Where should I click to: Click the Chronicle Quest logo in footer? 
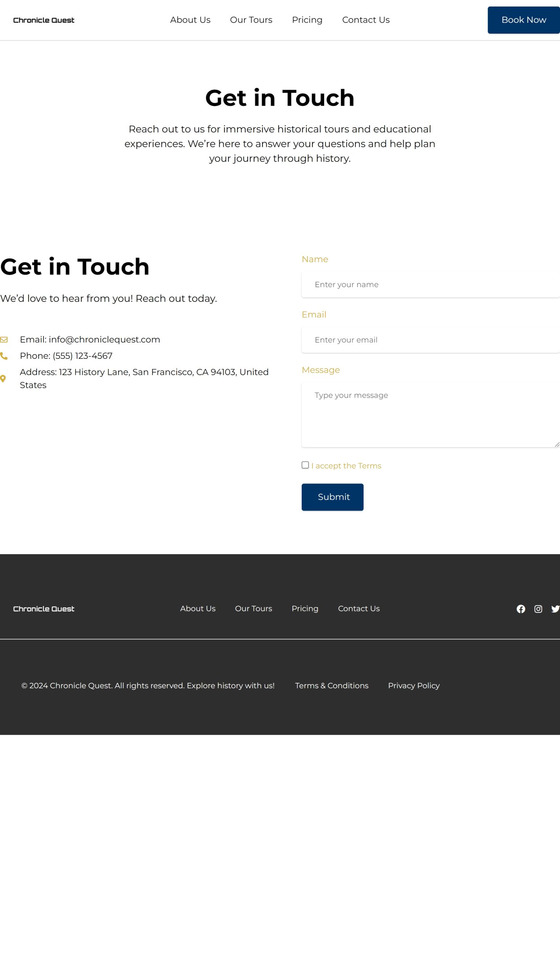point(44,609)
